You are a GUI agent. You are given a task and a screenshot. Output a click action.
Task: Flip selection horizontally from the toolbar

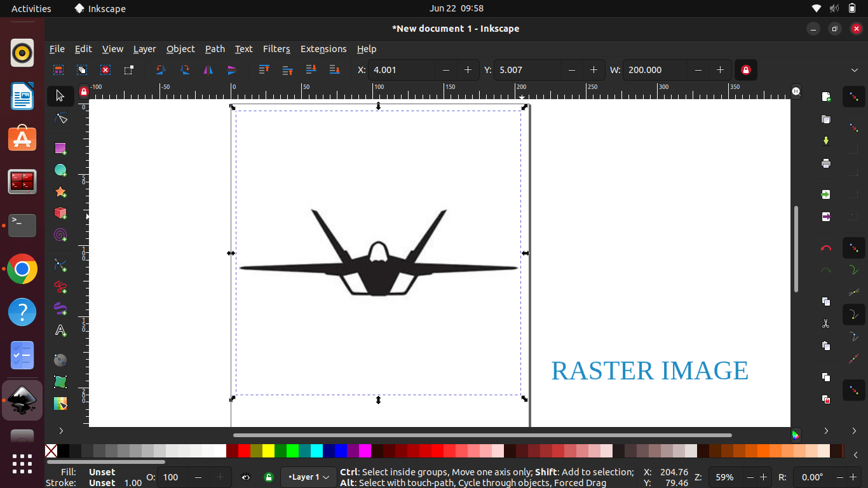pos(208,70)
